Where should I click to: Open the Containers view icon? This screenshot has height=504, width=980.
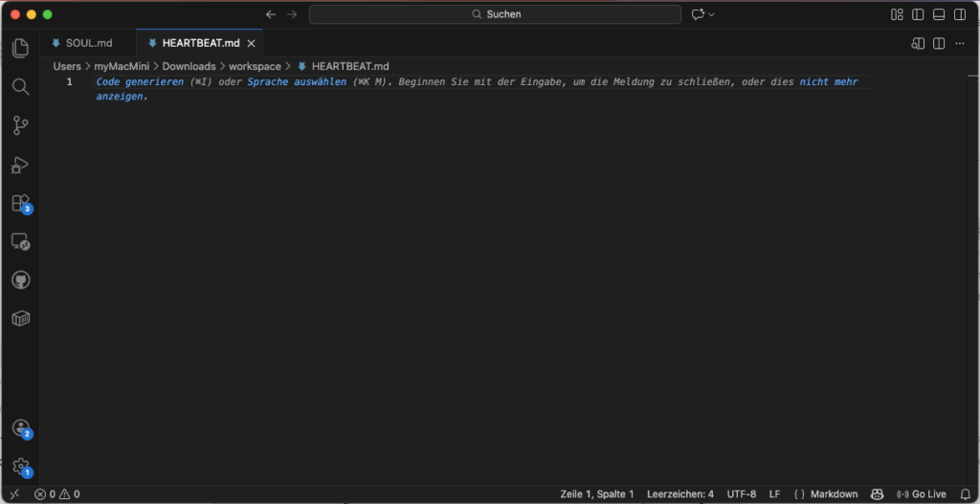(20, 318)
